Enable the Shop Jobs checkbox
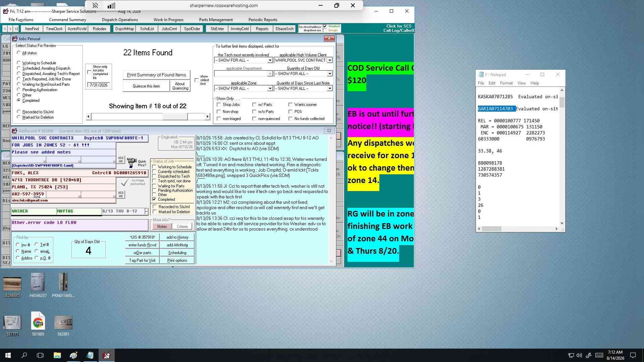The height and width of the screenshot is (362, 644). [x=219, y=105]
